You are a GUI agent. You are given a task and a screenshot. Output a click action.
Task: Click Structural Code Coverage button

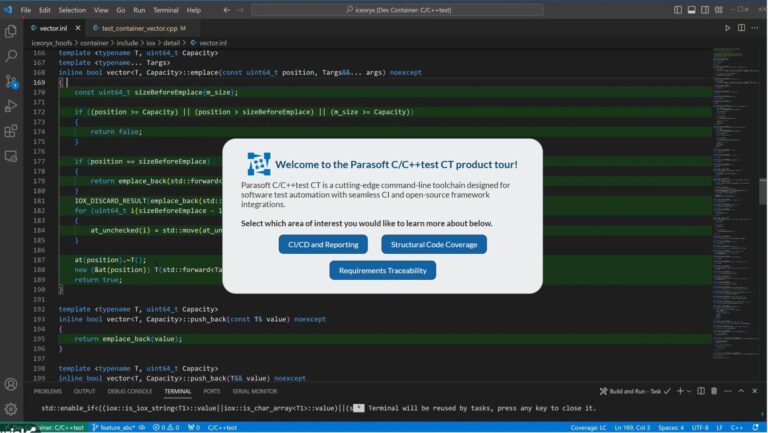tap(434, 244)
